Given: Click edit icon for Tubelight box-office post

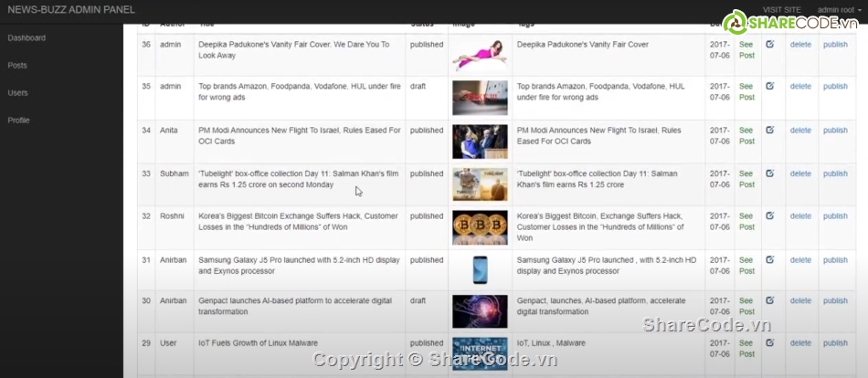Looking at the screenshot, I should 769,173.
